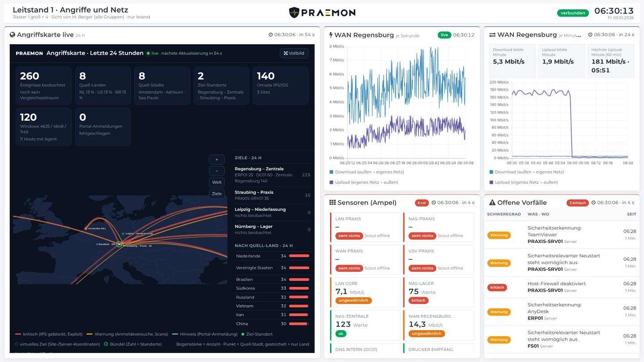Select the Ziele map view button

click(217, 194)
